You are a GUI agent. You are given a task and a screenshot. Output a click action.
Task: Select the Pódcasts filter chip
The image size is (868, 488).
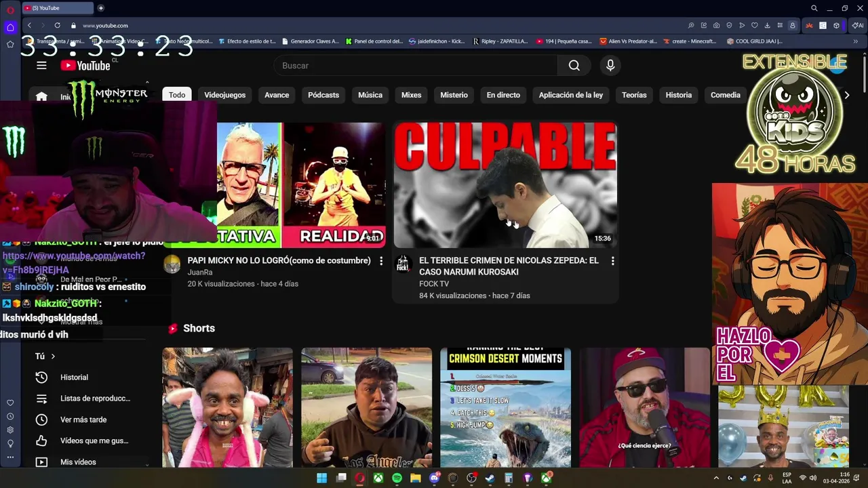tap(323, 95)
